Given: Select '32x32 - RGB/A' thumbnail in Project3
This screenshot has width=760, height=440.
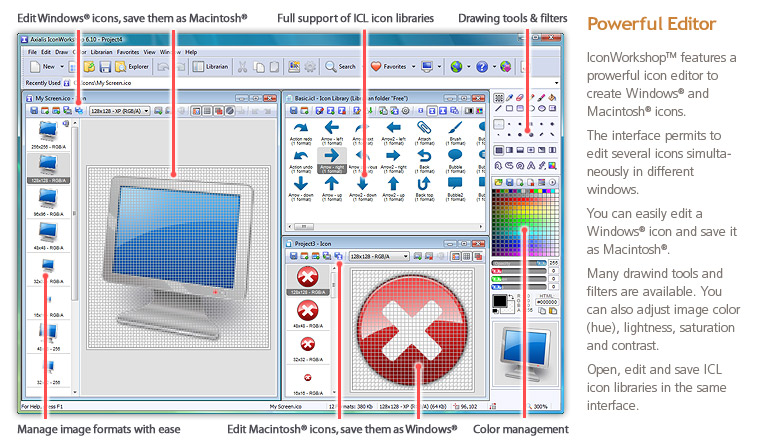Looking at the screenshot, I should pyautogui.click(x=308, y=349).
